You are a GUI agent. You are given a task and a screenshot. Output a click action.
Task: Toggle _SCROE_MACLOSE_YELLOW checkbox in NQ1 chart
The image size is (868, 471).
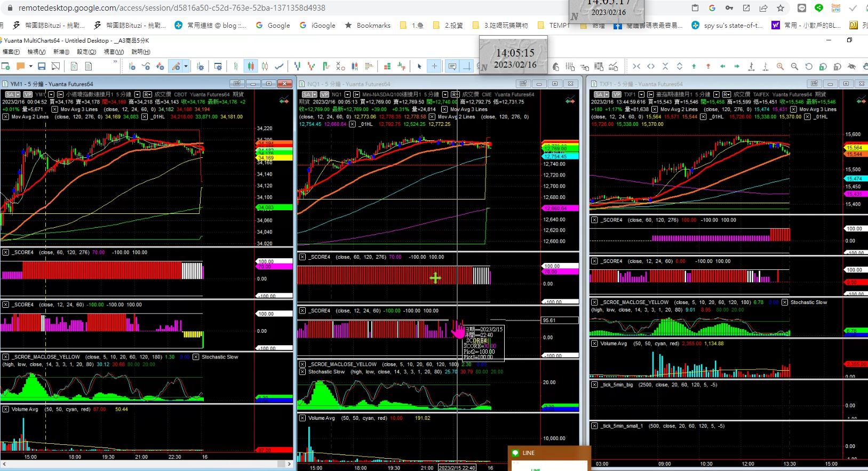pyautogui.click(x=302, y=364)
